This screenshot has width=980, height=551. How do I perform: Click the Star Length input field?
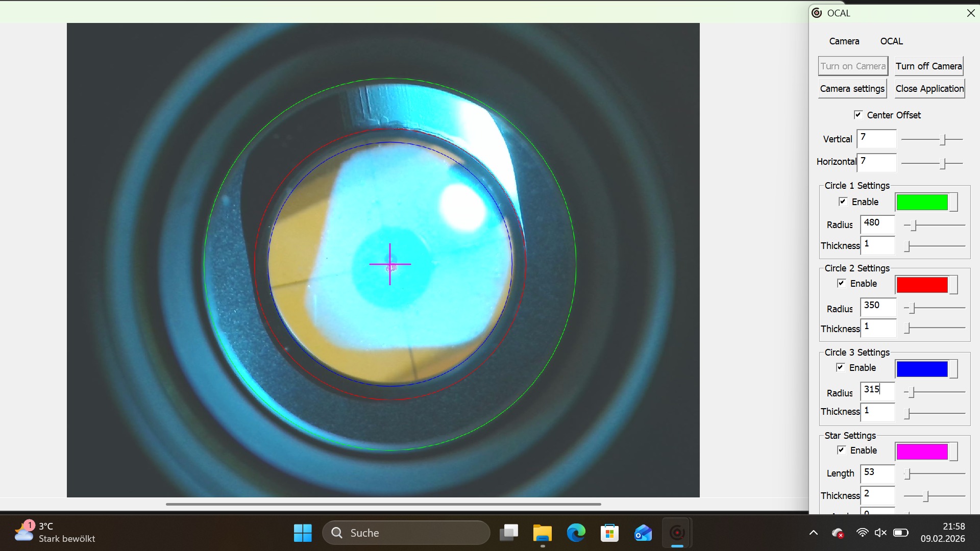point(878,474)
